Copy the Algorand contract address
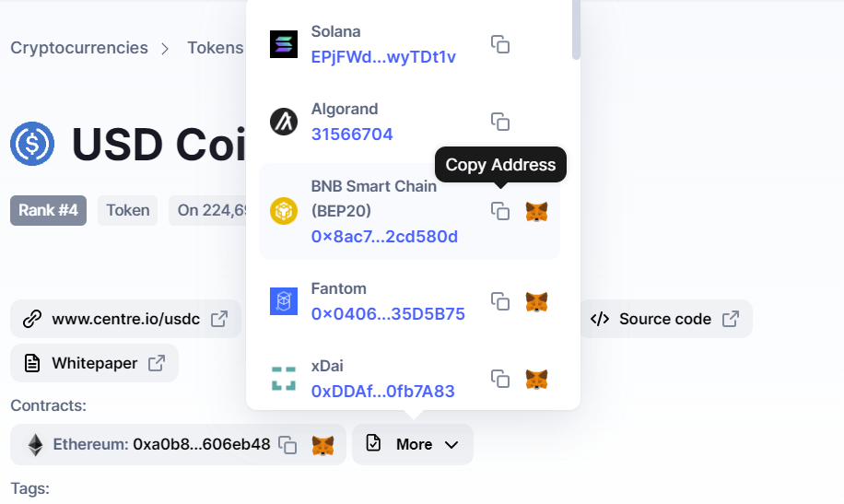This screenshot has width=844, height=504. 500,122
